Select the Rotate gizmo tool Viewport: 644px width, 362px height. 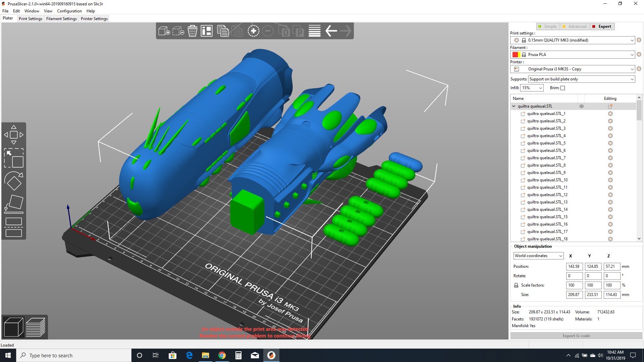pyautogui.click(x=14, y=181)
